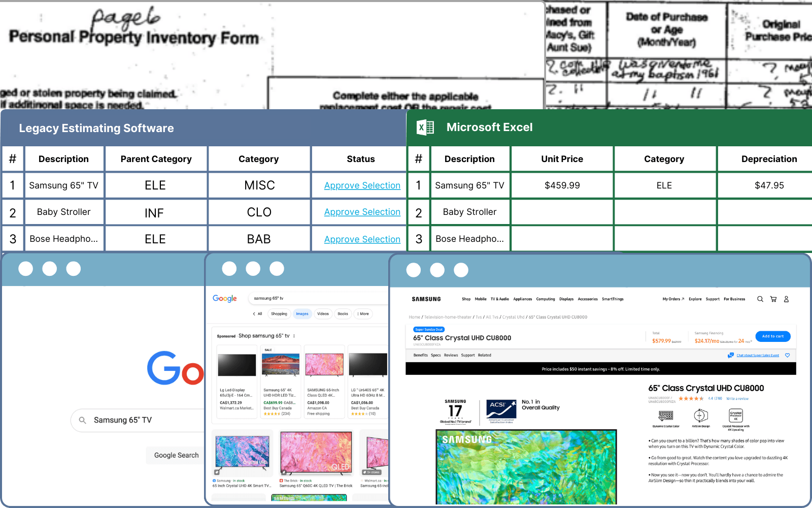Click the BAB category cell for Bose Headphones
This screenshot has height=508, width=812.
click(x=259, y=239)
